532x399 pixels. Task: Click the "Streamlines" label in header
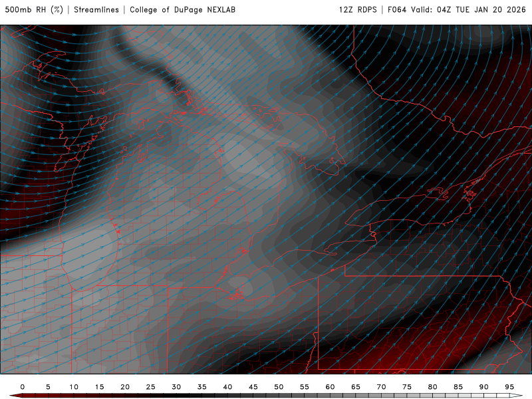click(x=96, y=10)
